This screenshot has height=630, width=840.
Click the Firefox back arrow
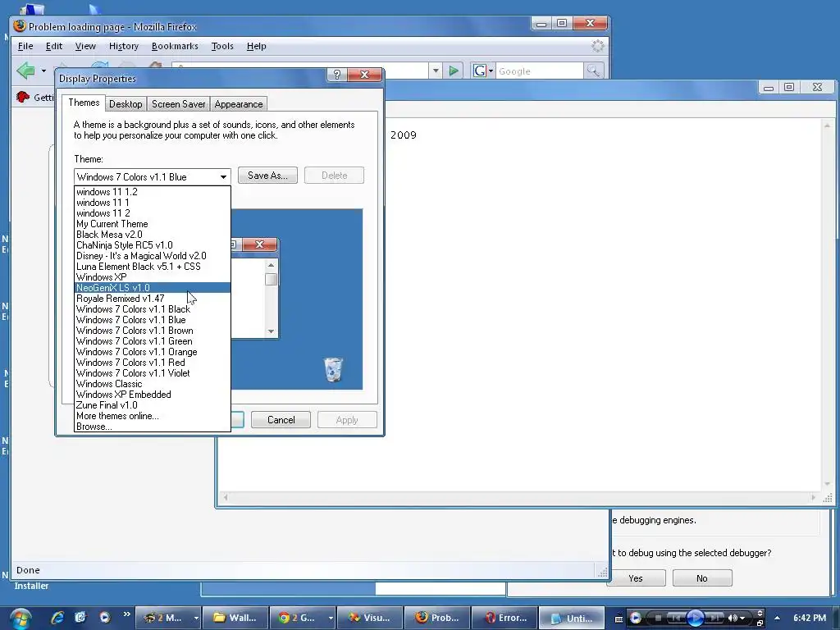(25, 71)
